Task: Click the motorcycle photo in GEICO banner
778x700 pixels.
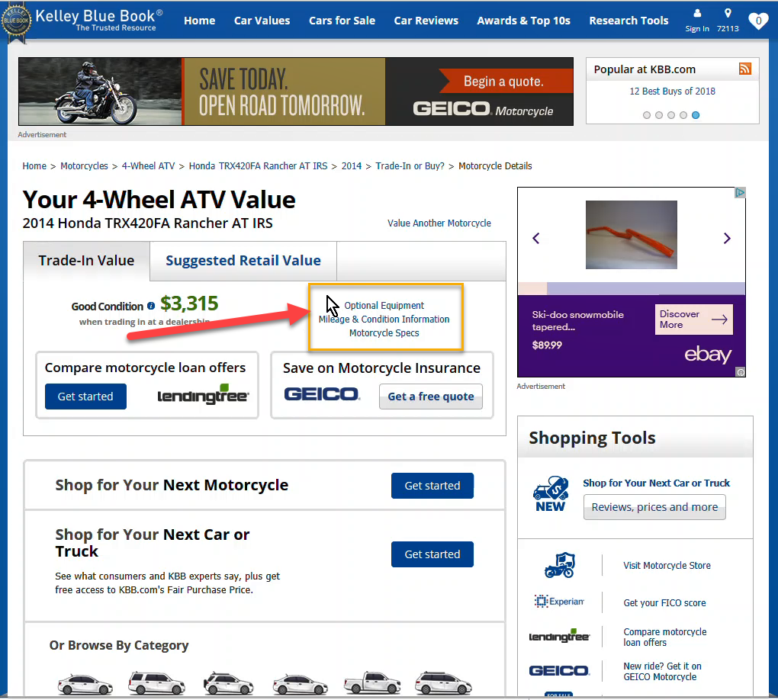Action: (100, 92)
